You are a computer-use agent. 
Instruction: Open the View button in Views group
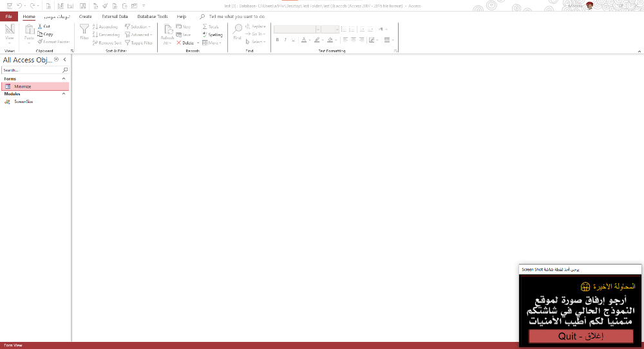click(x=10, y=33)
